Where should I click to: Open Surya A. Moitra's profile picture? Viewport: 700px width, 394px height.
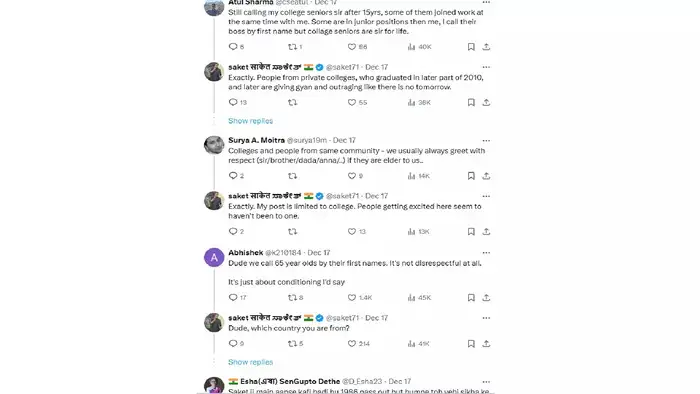pos(214,145)
